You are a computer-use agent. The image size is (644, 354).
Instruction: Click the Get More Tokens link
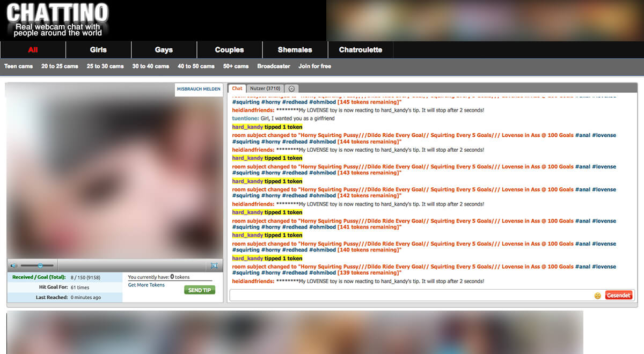tap(146, 285)
